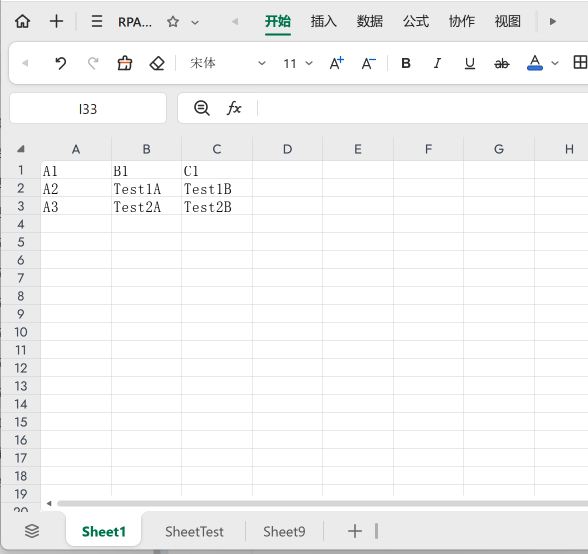Viewport: 588px width, 554px height.
Task: Select cell containing A3
Action: point(76,206)
